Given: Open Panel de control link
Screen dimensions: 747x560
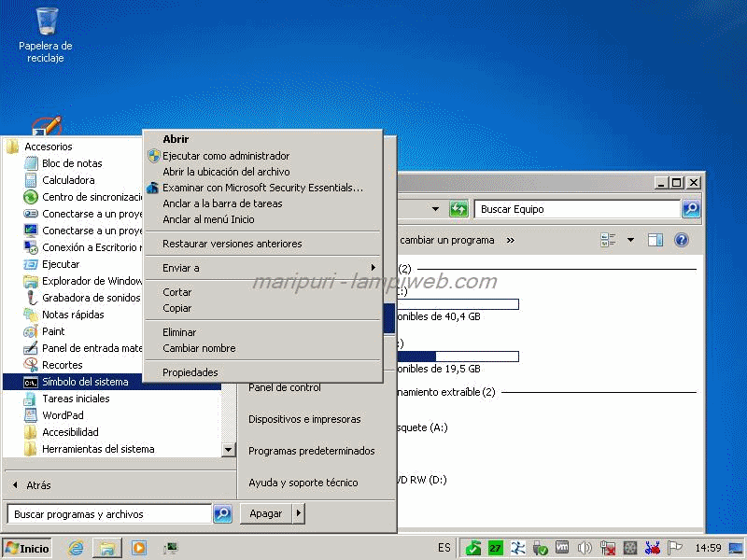Looking at the screenshot, I should pos(285,387).
